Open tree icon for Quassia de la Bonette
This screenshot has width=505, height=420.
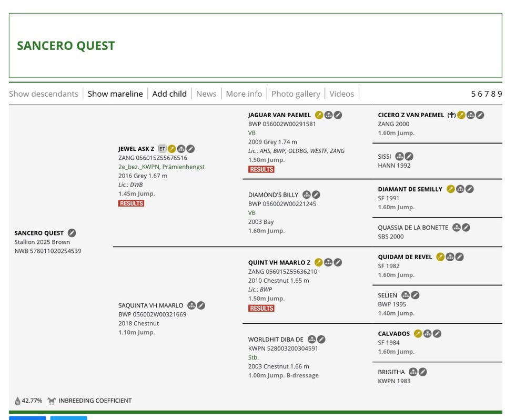coord(457,228)
